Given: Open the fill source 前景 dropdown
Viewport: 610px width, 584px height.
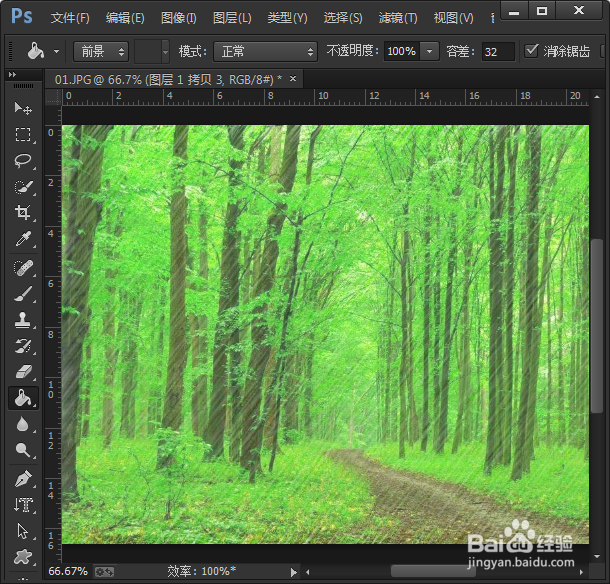Looking at the screenshot, I should 101,51.
